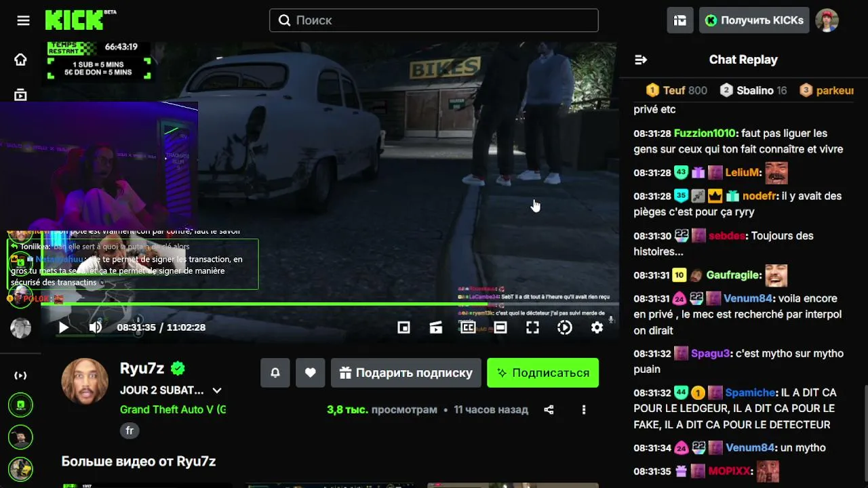Open the gift shop icon button
868x488 pixels.
680,20
